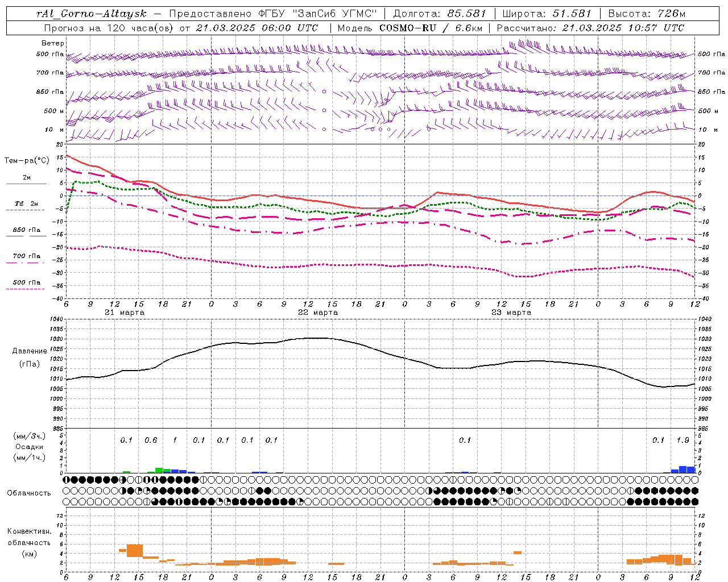Click the precipitation value 0.6
Viewport: 728px width, 582px height.
click(x=151, y=440)
